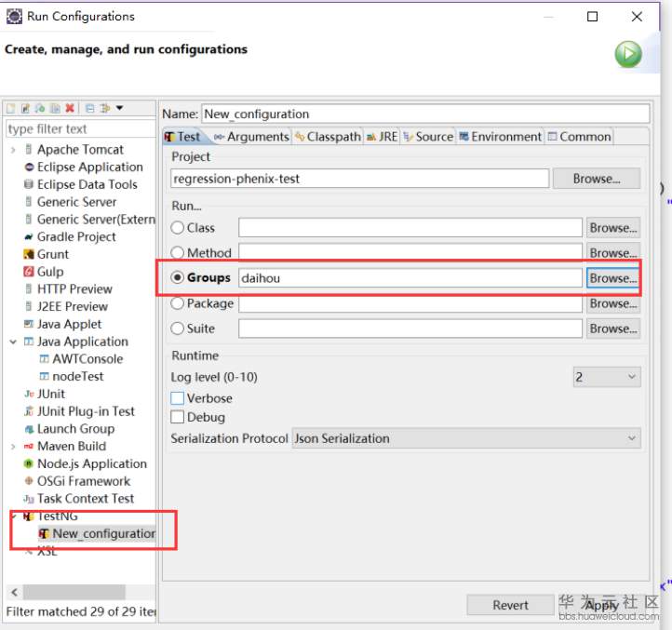The width and height of the screenshot is (672, 630).
Task: Click the New launch configuration icon
Action: tap(11, 108)
